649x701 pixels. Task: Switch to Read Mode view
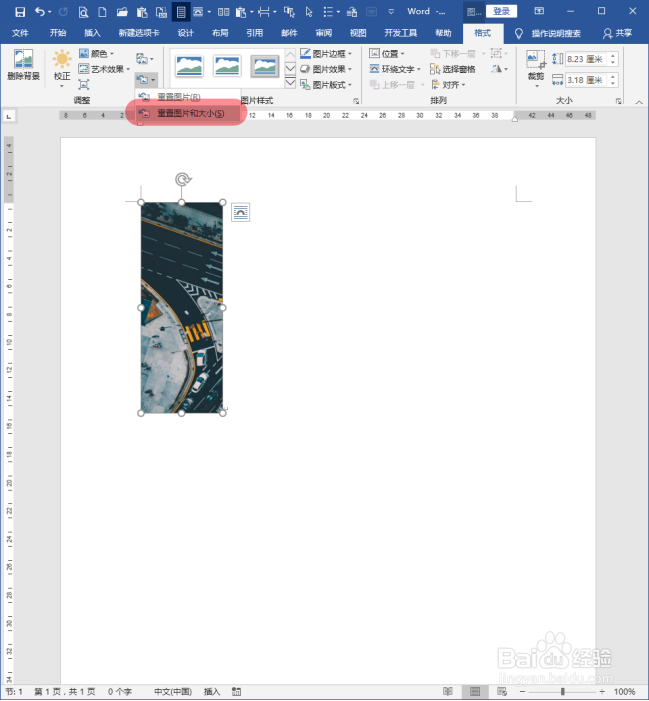point(447,692)
